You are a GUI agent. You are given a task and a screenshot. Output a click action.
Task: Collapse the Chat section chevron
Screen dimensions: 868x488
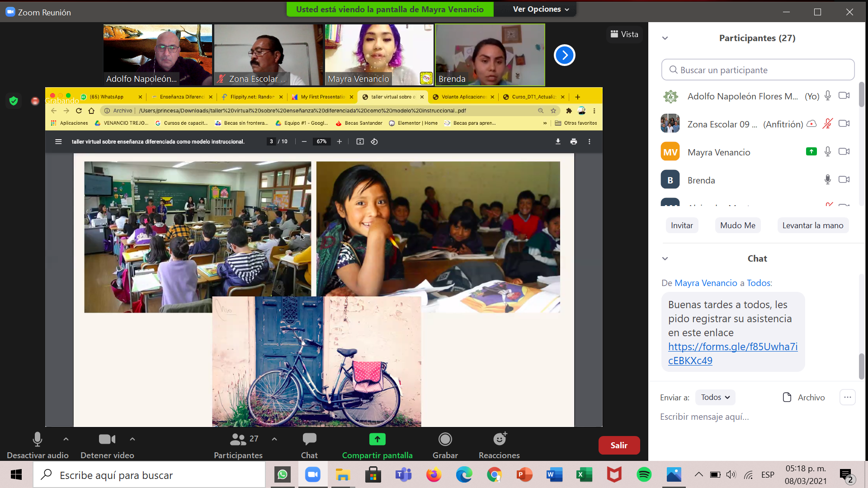[665, 258]
